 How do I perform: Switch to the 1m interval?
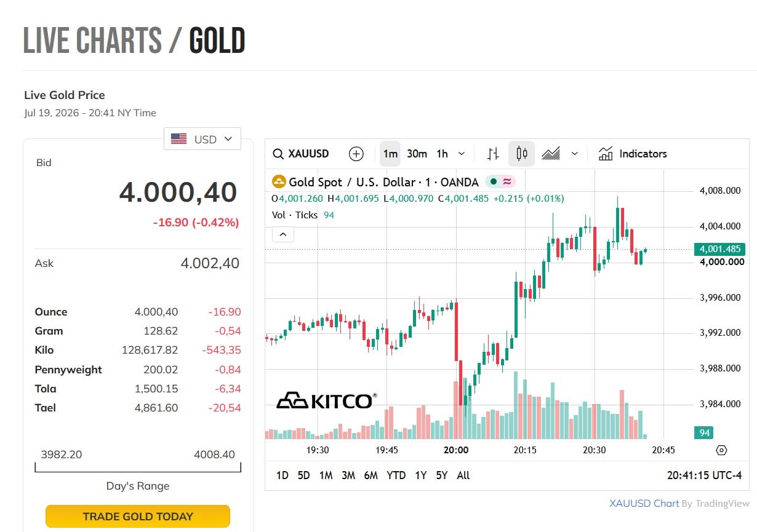(x=390, y=154)
